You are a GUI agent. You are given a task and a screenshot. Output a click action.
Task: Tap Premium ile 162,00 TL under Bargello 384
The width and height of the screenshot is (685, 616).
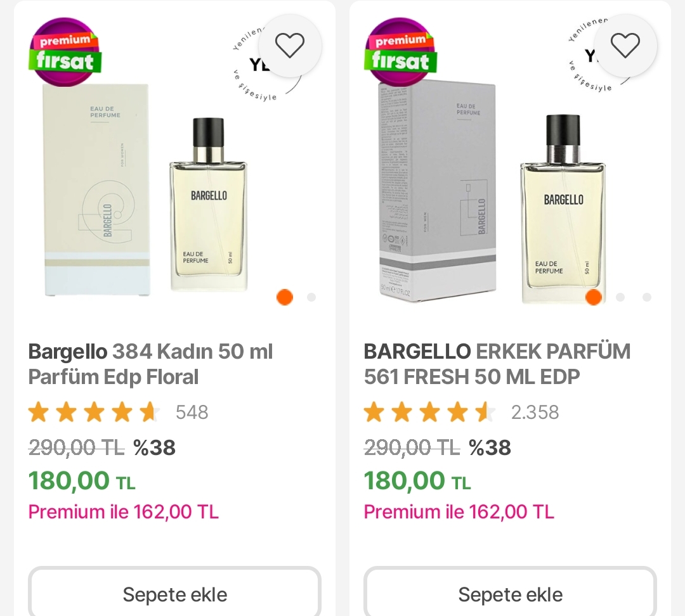pos(124,512)
